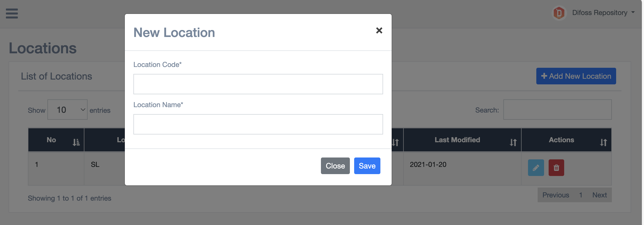Viewport: 644px width, 225px height.
Task: Go to the Next page
Action: pos(599,195)
